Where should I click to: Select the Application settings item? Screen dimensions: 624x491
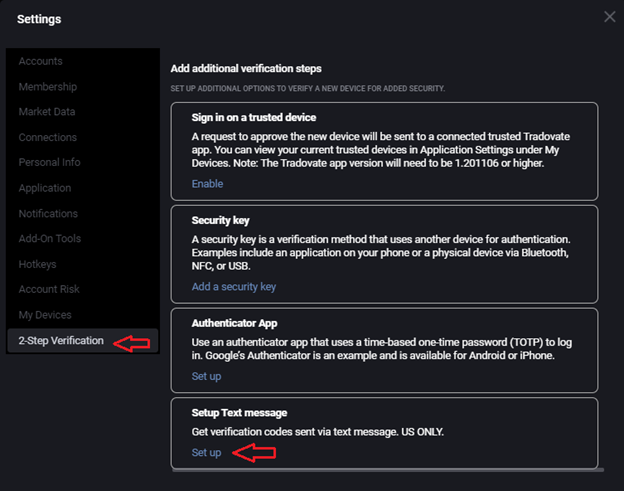pyautogui.click(x=45, y=188)
